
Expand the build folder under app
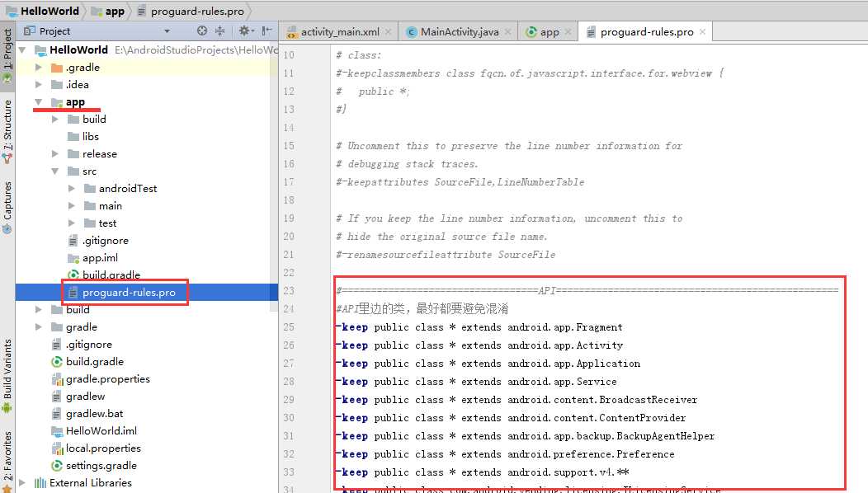(x=54, y=119)
